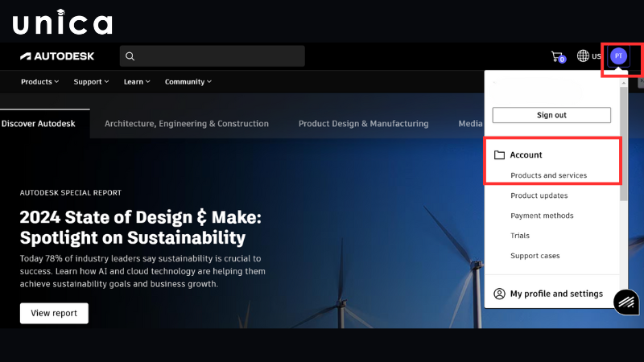Screen dimensions: 644x362
Task: Open the Account menu heading
Action: 526,154
